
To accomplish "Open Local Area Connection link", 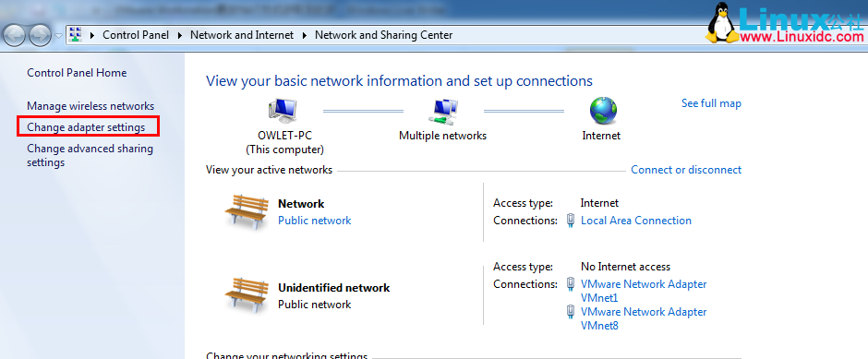I will pos(636,221).
